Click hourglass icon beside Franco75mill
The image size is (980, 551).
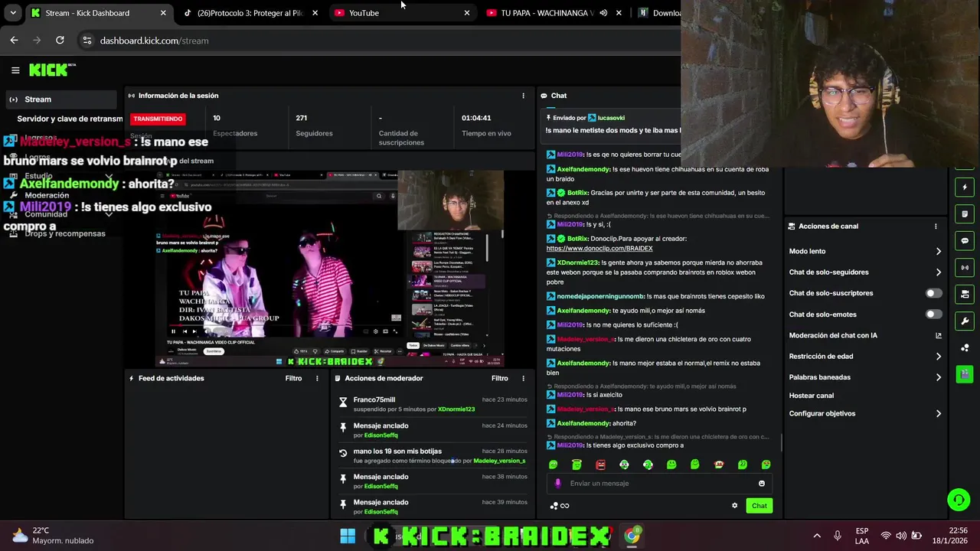[x=343, y=402]
